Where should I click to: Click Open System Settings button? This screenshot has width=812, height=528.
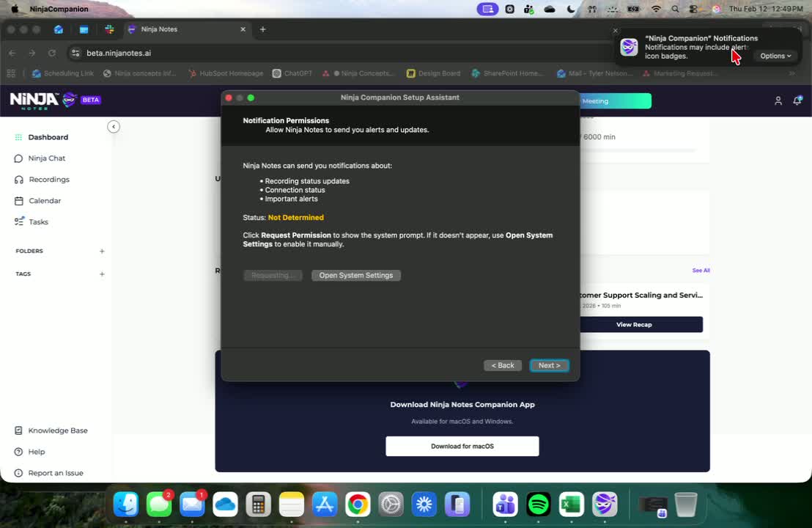355,276
